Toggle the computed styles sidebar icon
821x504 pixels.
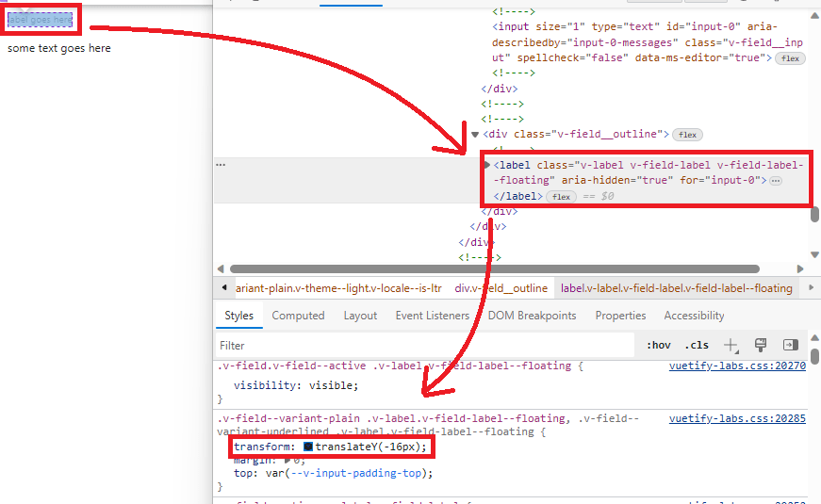click(x=791, y=345)
